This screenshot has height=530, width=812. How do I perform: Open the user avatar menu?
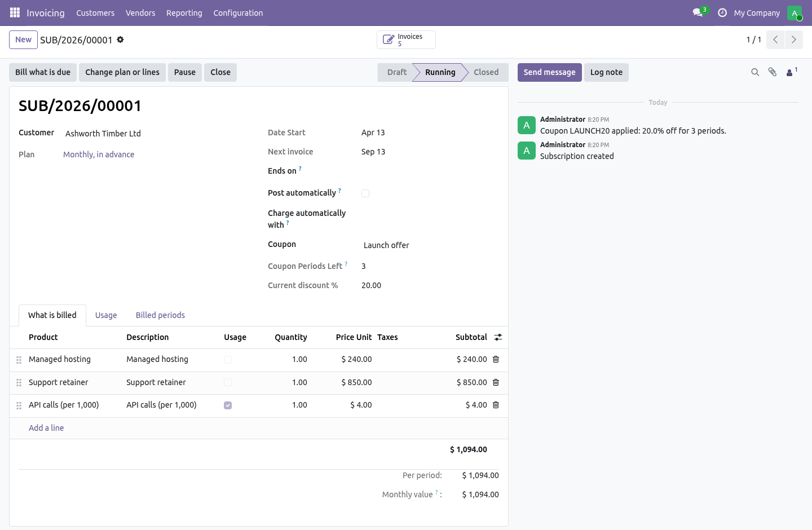(794, 12)
